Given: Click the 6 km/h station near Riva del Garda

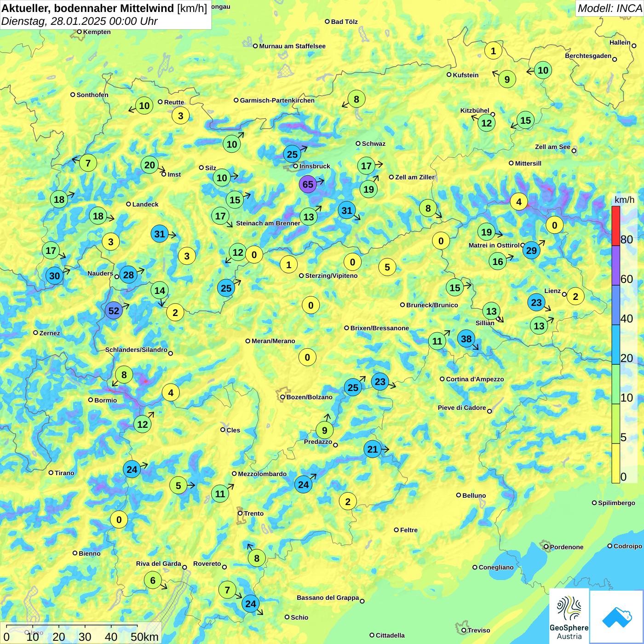Looking at the screenshot, I should [153, 580].
